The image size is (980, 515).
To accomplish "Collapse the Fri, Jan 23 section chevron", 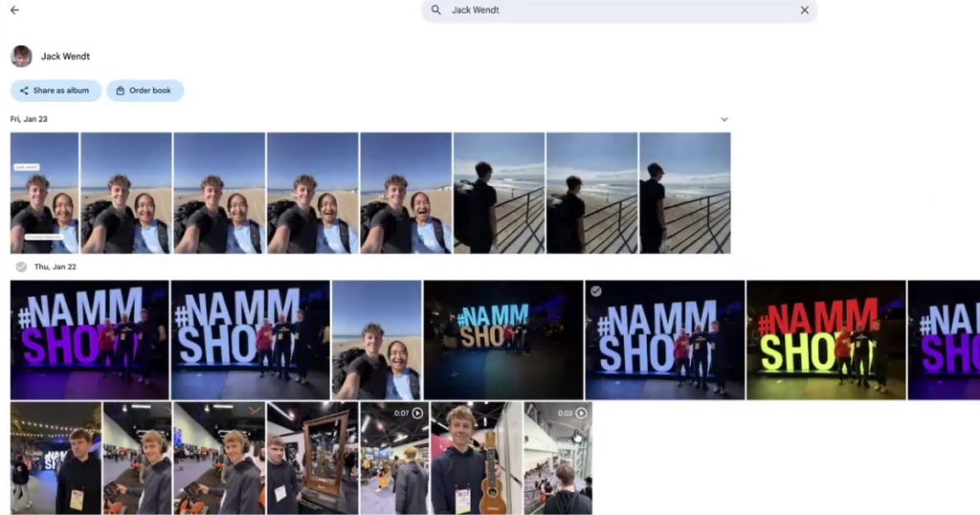I will coord(724,120).
